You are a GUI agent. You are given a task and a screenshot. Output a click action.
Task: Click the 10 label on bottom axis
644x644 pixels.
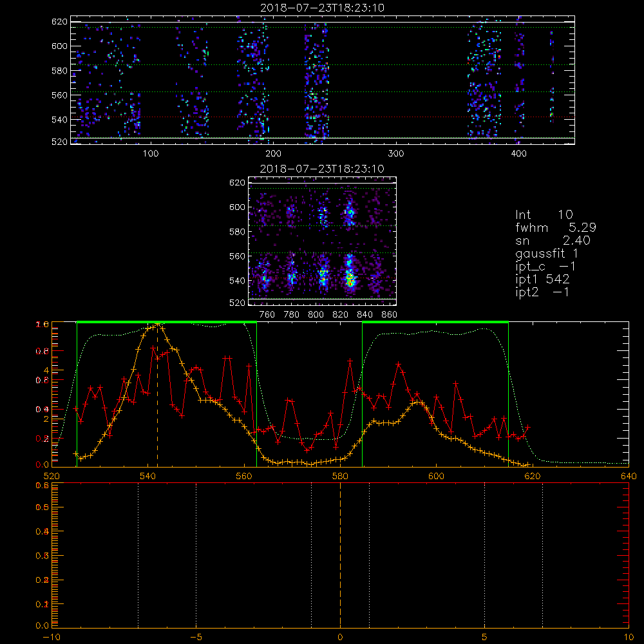point(629,637)
